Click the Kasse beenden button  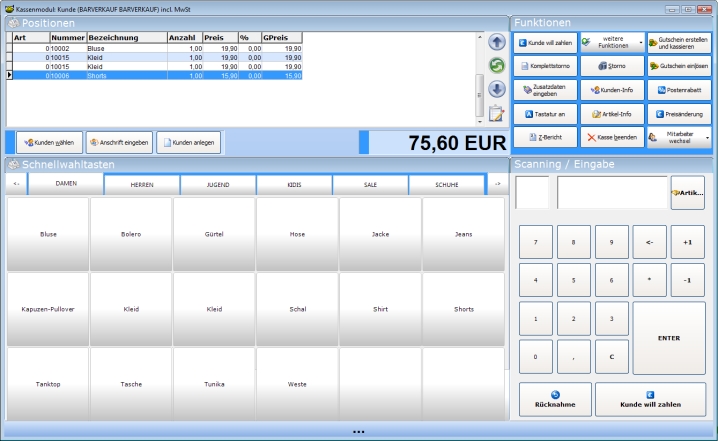611,136
